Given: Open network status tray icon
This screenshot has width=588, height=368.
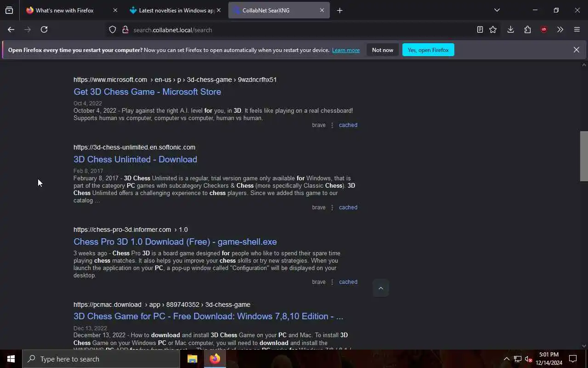Looking at the screenshot, I should [517, 359].
